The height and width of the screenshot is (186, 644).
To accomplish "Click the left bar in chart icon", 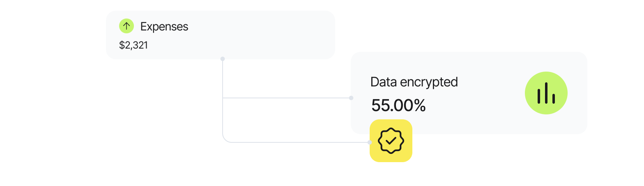I will pos(538,96).
